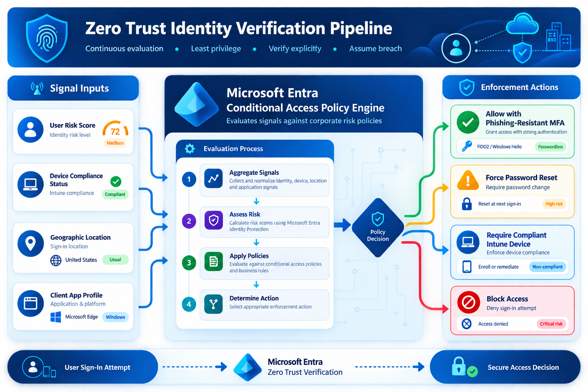Click the Determine Action branch icon
The image size is (588, 392).
coord(214,304)
